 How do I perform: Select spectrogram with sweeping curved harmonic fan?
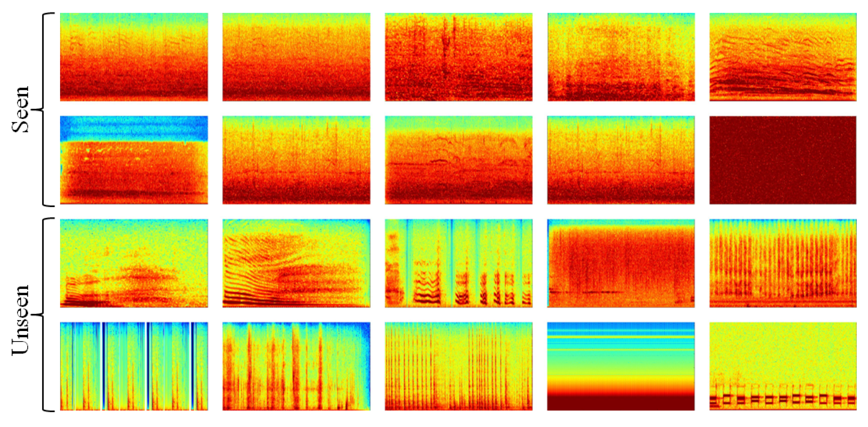[x=296, y=263]
